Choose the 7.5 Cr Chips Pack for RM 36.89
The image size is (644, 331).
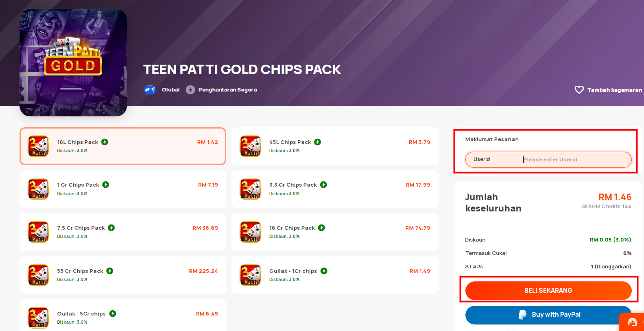click(x=123, y=232)
